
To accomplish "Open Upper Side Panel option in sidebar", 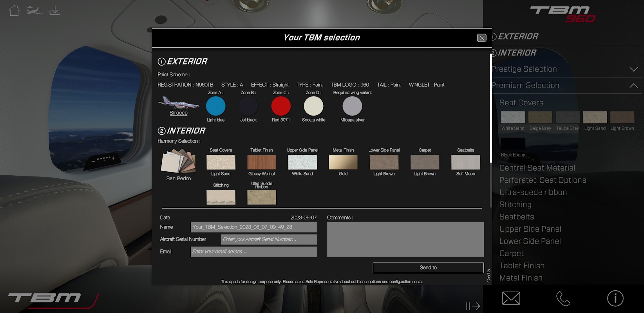I will point(530,229).
